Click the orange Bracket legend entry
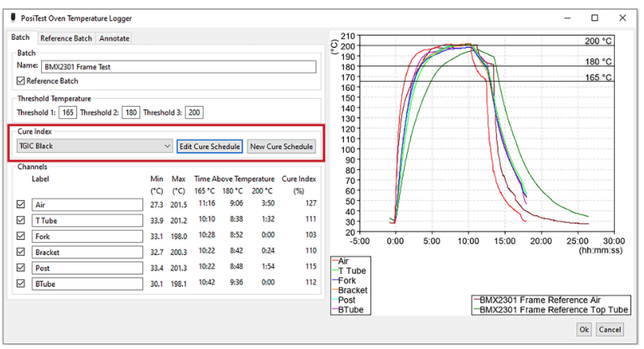This screenshot has width=644, height=349. (350, 290)
